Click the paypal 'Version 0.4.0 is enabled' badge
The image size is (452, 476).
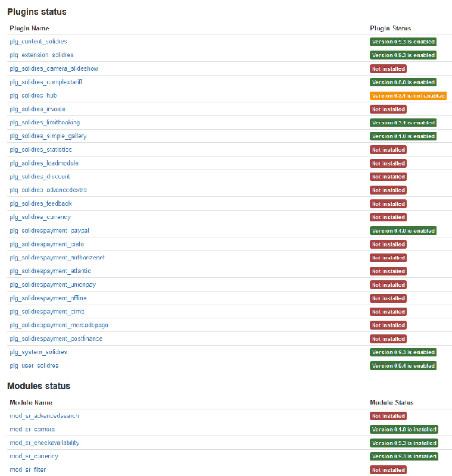point(403,231)
